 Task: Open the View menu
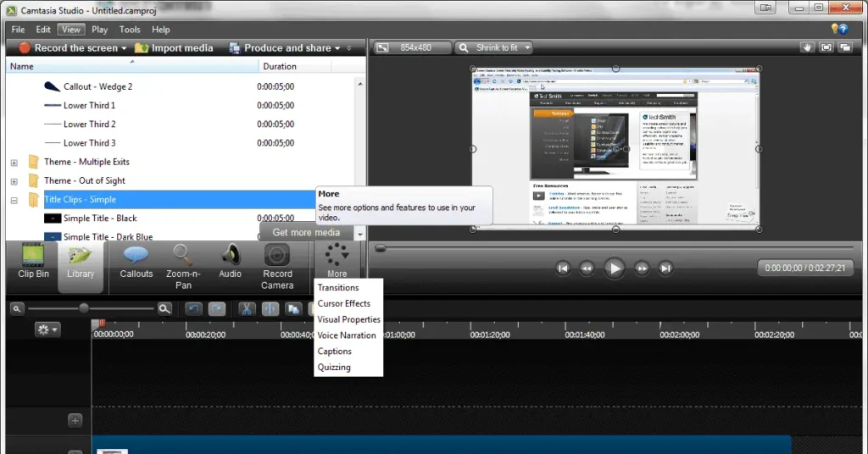pyautogui.click(x=71, y=30)
